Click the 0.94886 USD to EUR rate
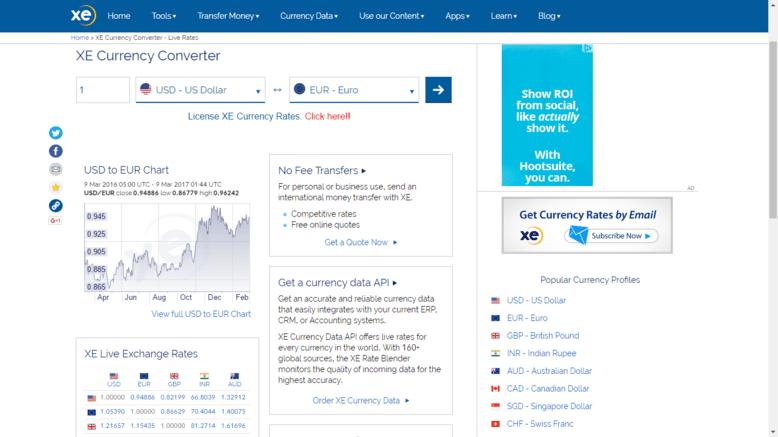778x437 pixels. pyautogui.click(x=142, y=397)
